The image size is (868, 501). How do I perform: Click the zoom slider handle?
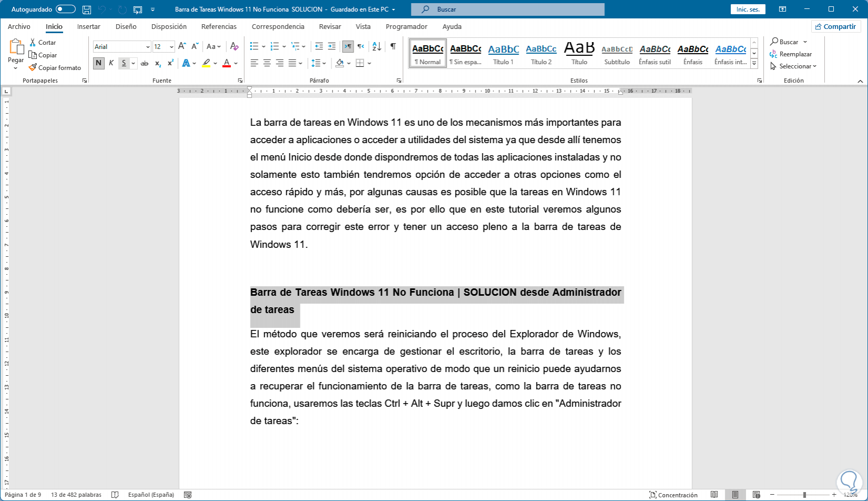pos(804,495)
